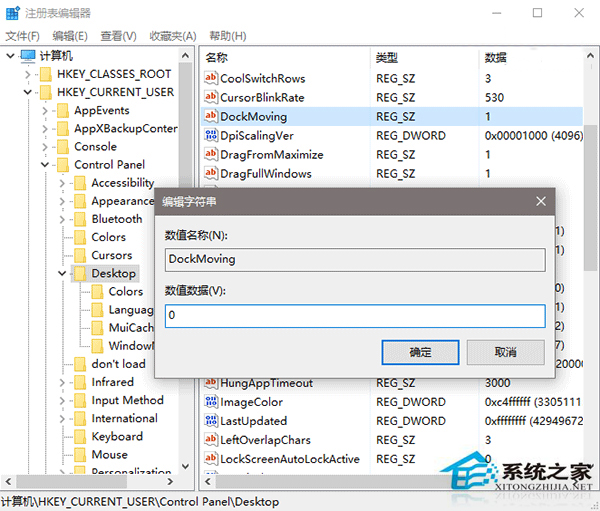This screenshot has height=511, width=600.
Task: Click the values pane vertical scrollbar thumb
Action: [590, 198]
